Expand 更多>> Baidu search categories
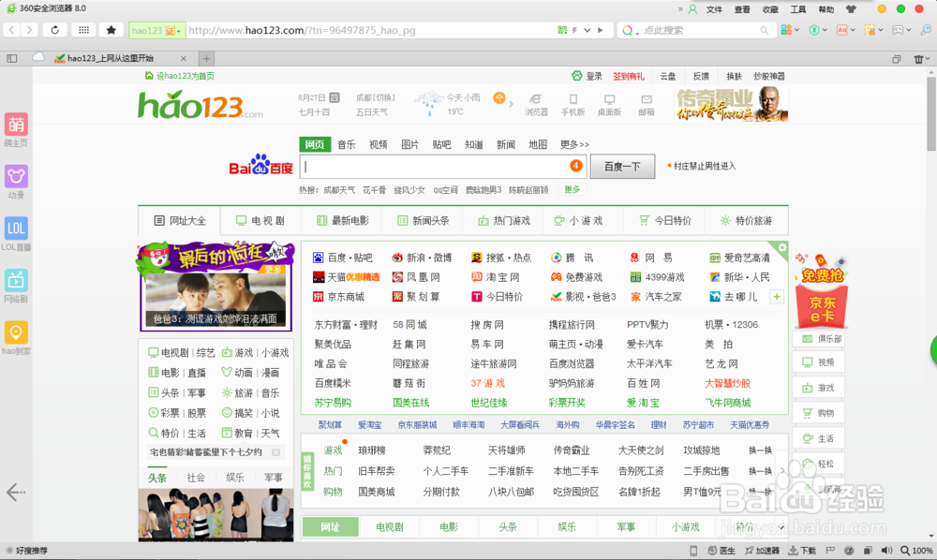 pos(574,144)
